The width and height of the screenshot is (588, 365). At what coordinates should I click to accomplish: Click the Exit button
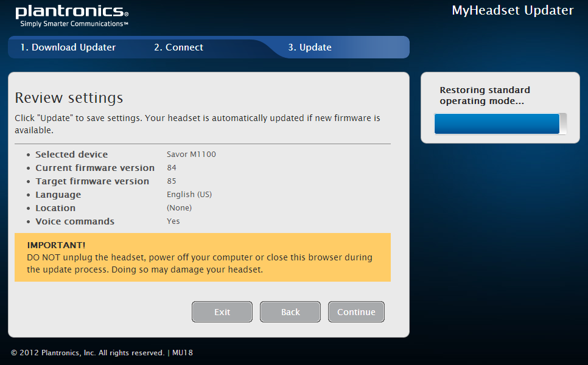point(222,312)
